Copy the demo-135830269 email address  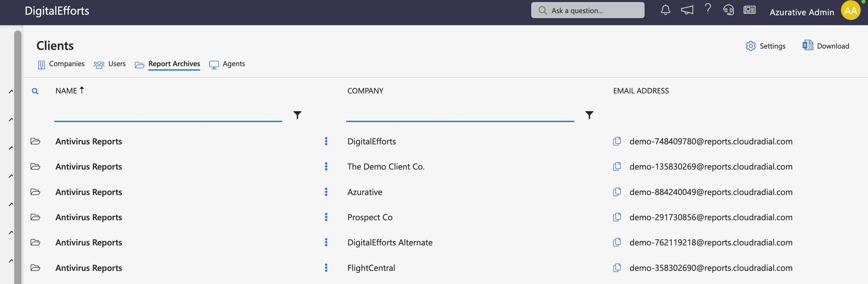(617, 167)
